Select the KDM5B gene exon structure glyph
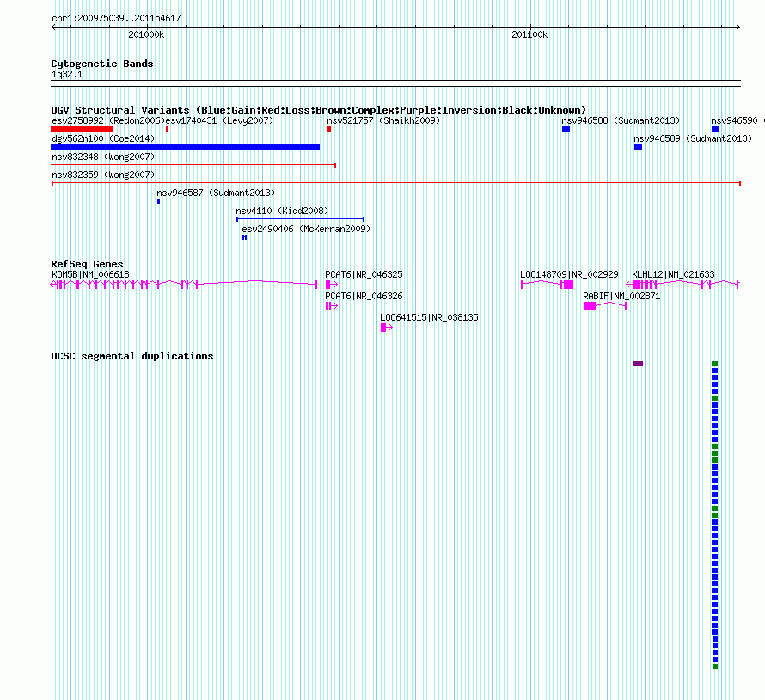Image resolution: width=765 pixels, height=700 pixels. [x=184, y=284]
